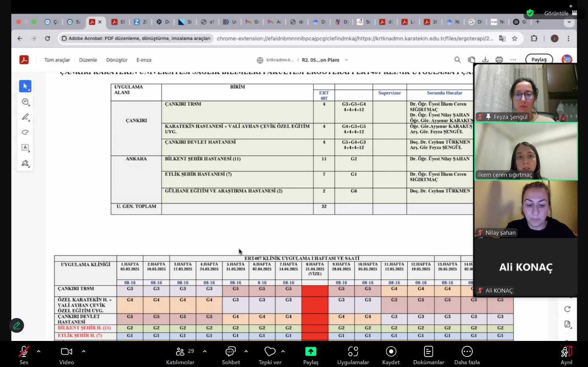Translate this page icon in address bar
The height and width of the screenshot is (367, 588).
click(x=502, y=39)
